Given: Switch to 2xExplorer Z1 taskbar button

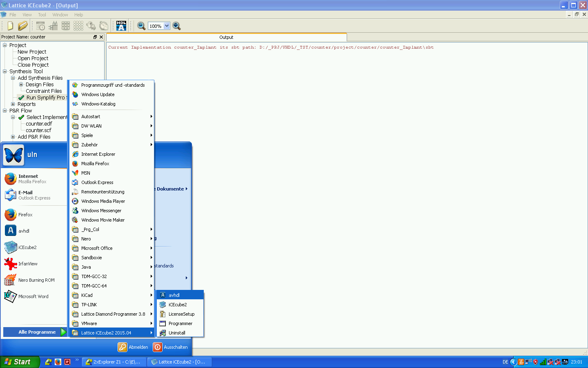Looking at the screenshot, I should [x=114, y=362].
